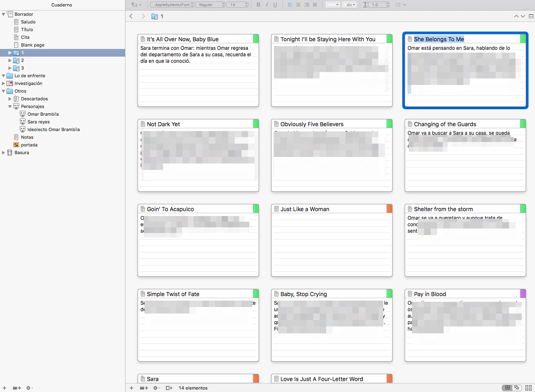Add new folder in binder footer

17,388
